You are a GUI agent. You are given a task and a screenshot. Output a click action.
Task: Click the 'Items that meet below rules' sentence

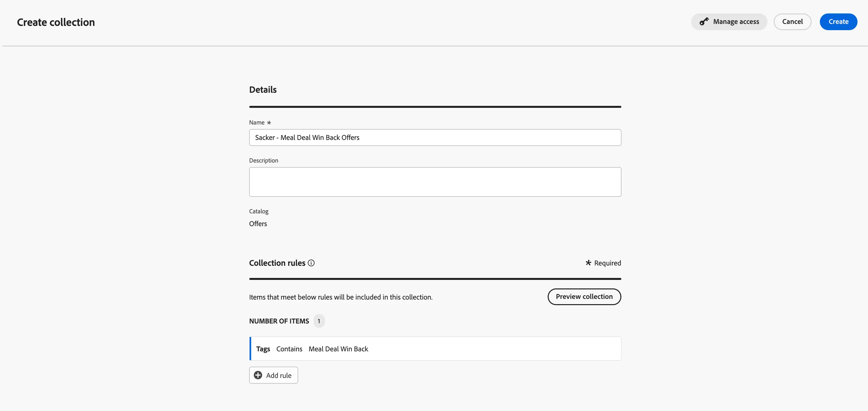click(x=341, y=297)
